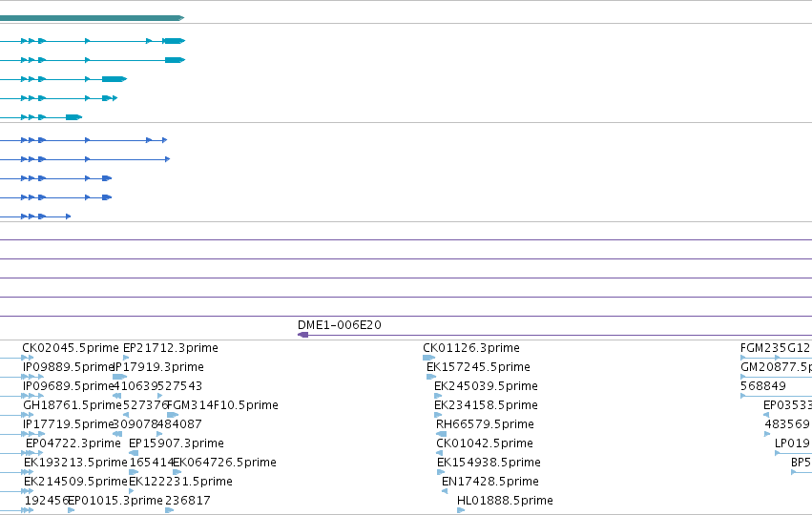The height and width of the screenshot is (515, 812).
Task: Select the thick teal gene bar at top
Action: click(x=93, y=18)
